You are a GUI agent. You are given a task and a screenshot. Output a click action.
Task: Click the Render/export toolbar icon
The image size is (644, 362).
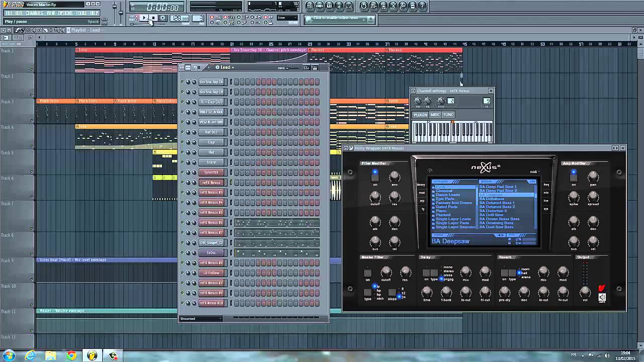click(x=383, y=6)
